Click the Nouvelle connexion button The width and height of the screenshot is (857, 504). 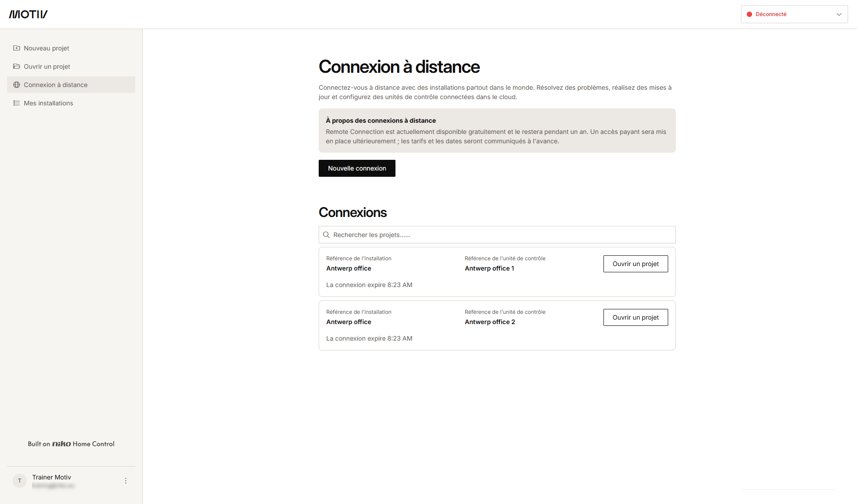pyautogui.click(x=357, y=168)
